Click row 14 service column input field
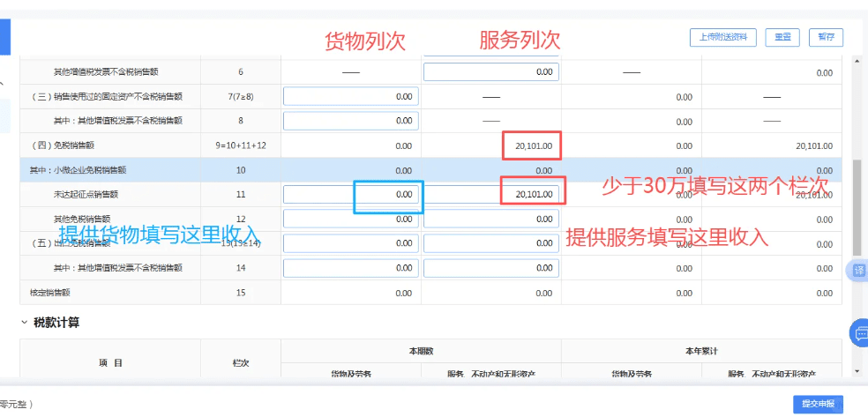Screen dimensions: 868x417 [x=491, y=268]
